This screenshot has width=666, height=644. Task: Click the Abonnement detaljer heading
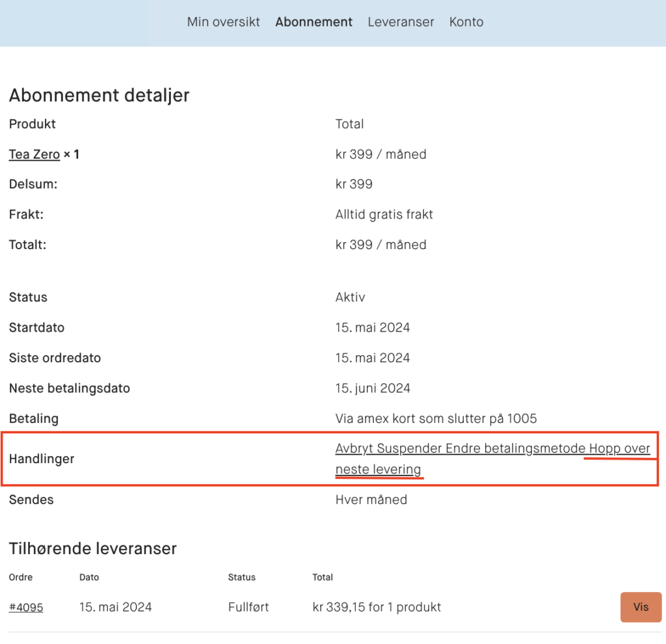click(99, 96)
